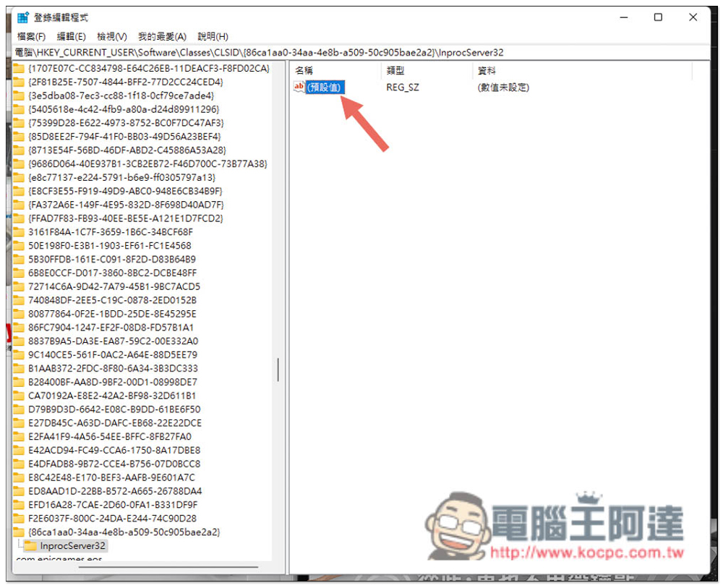Select the (數值未設定) data cell
This screenshot has width=723, height=588.
503,88
